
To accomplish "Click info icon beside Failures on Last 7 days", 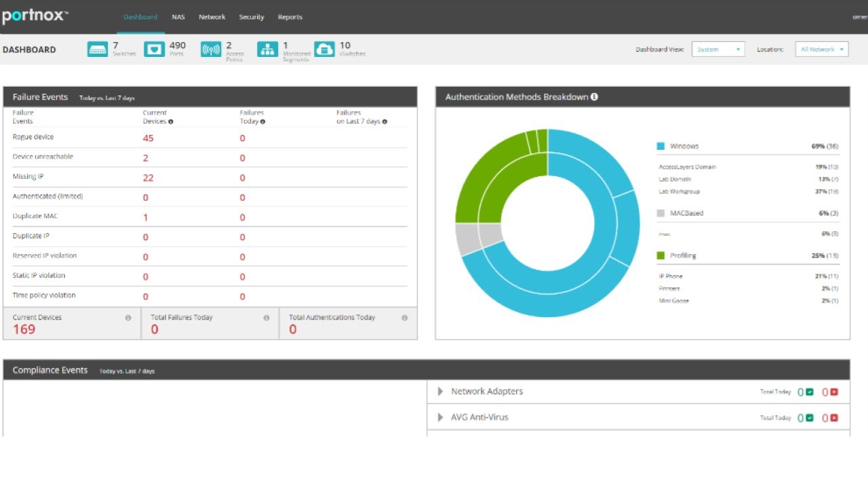I will tap(384, 122).
